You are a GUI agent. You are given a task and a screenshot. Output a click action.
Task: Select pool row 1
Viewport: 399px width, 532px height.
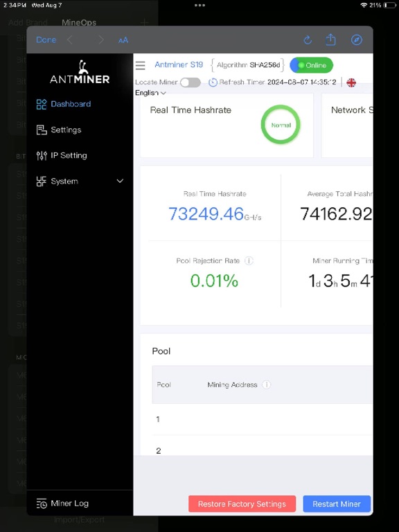coord(263,419)
